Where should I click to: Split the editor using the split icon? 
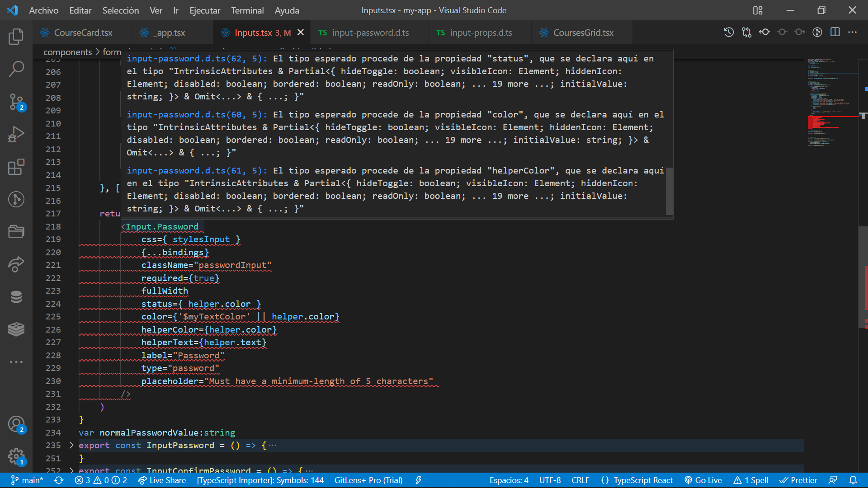pos(835,32)
